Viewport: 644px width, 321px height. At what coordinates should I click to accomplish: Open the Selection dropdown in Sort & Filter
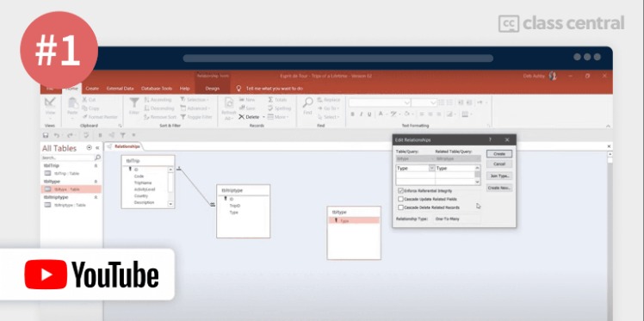[x=195, y=100]
